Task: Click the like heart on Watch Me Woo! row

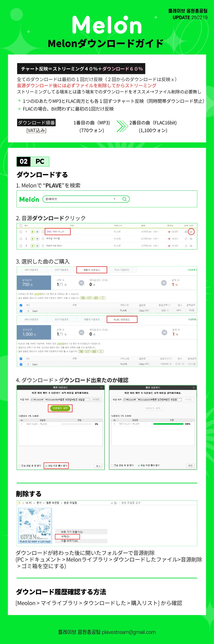Action: coord(169,246)
